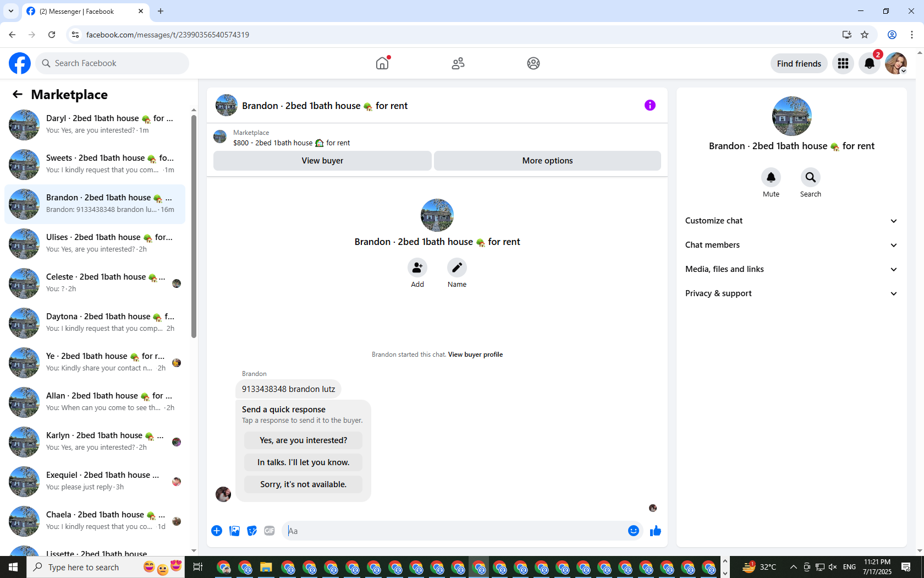The height and width of the screenshot is (578, 924).
Task: Open Chrome profile icon
Action: (x=892, y=35)
